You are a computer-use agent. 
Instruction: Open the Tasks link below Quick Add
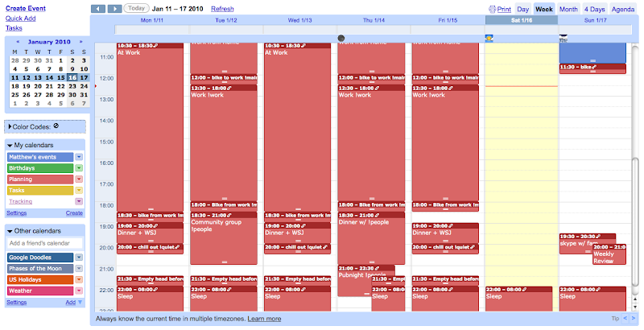(x=14, y=28)
